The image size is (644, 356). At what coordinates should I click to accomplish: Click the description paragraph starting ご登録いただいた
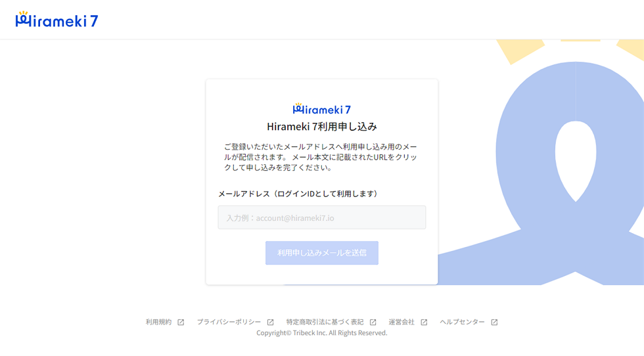click(321, 157)
